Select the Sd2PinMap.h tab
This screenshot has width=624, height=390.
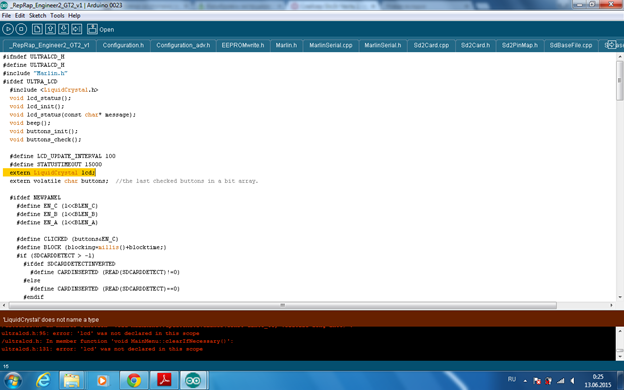click(519, 45)
